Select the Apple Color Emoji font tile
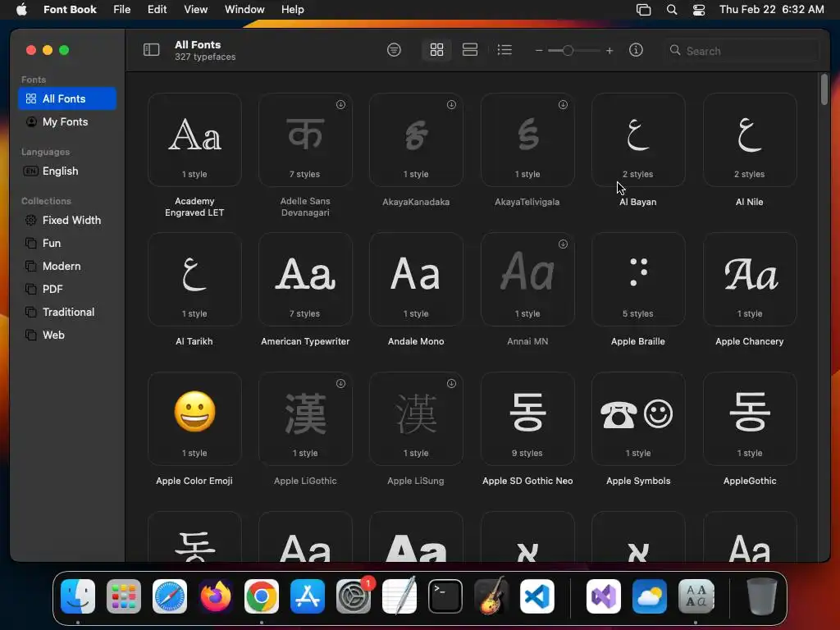The image size is (840, 630). coord(194,419)
